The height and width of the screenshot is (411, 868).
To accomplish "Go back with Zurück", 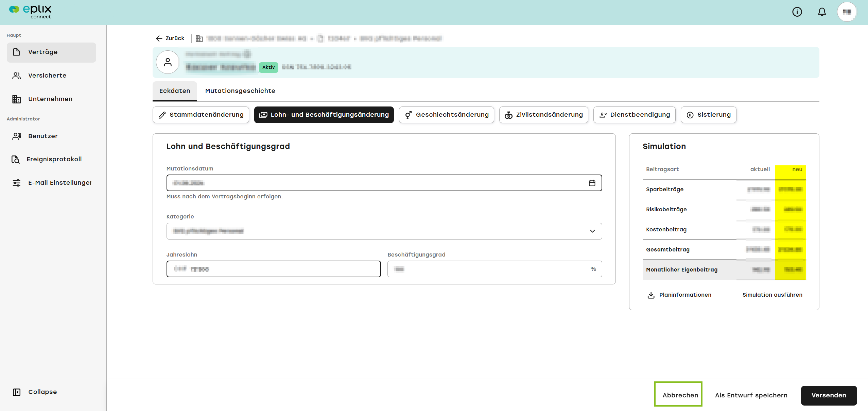I will 170,38.
